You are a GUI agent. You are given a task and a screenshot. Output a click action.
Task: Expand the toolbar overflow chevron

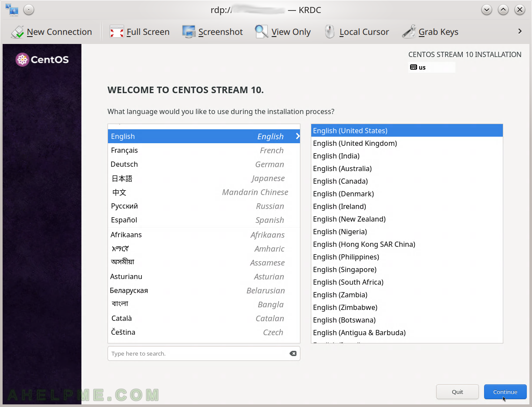tap(520, 31)
